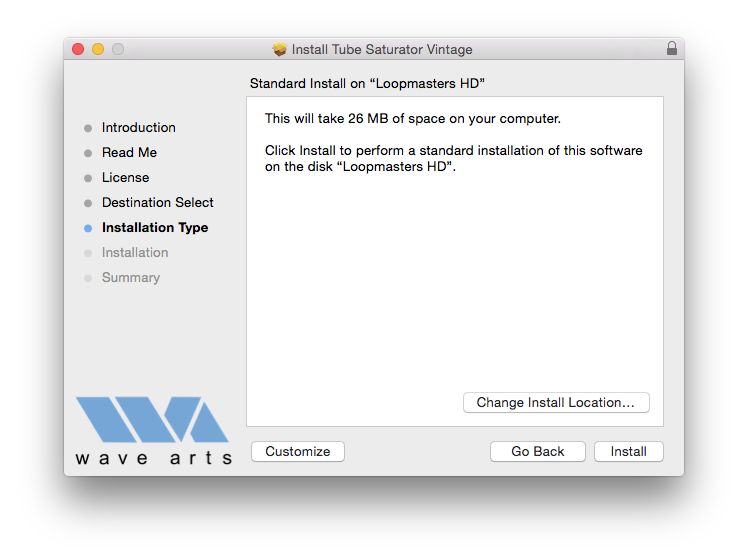Click the 'Click Install to perform' paragraph
748x554 pixels.
[454, 158]
